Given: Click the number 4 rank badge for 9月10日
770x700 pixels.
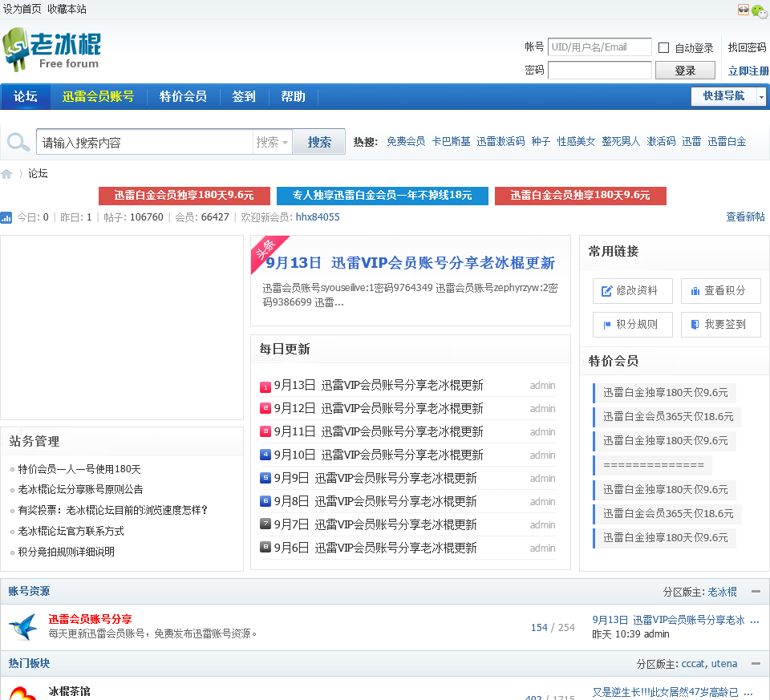Looking at the screenshot, I should (x=265, y=455).
